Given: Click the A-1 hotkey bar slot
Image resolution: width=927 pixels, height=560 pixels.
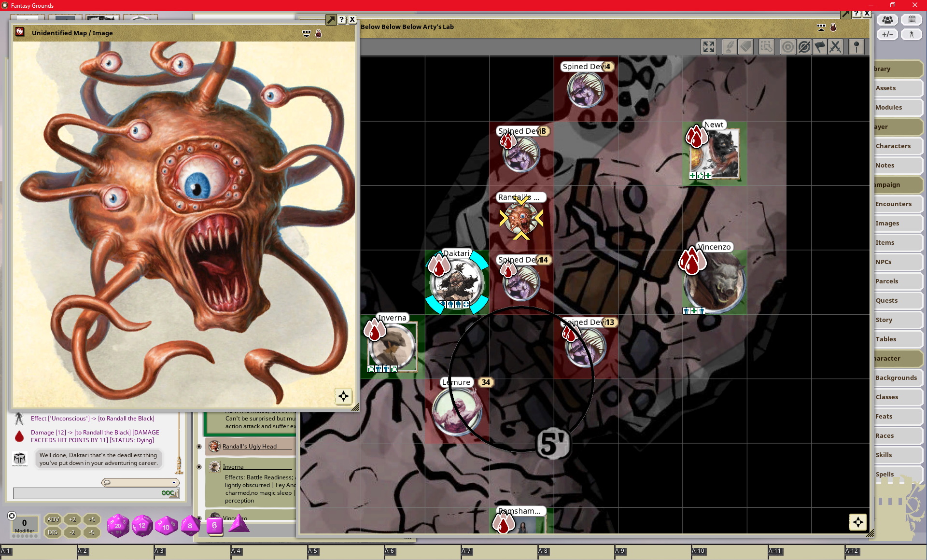Looking at the screenshot, I should [38, 552].
